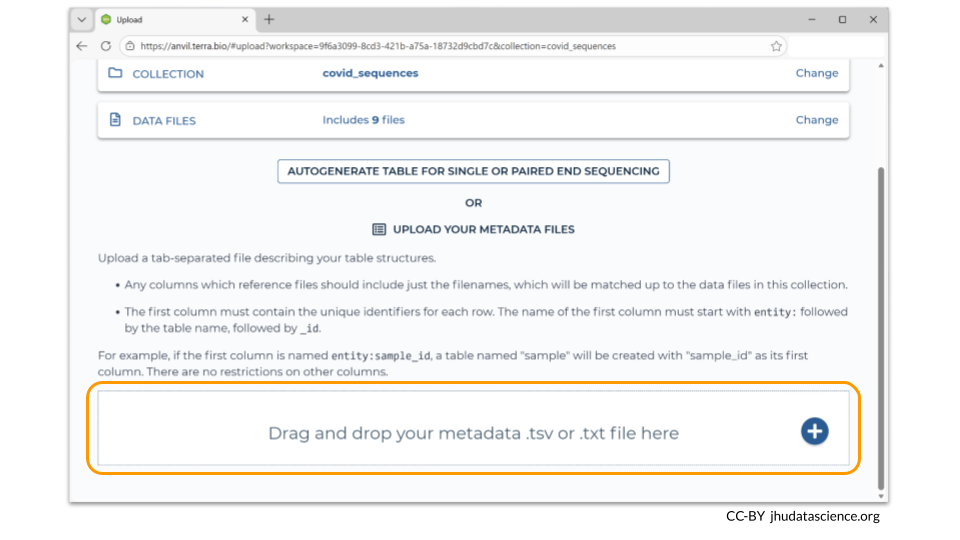Click the metadata table icon
The width and height of the screenshot is (960, 540).
coord(379,229)
